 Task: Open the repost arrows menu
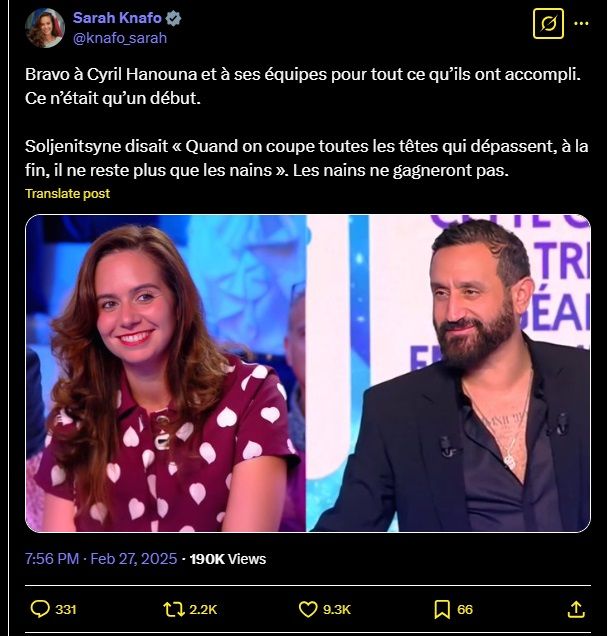pos(172,608)
